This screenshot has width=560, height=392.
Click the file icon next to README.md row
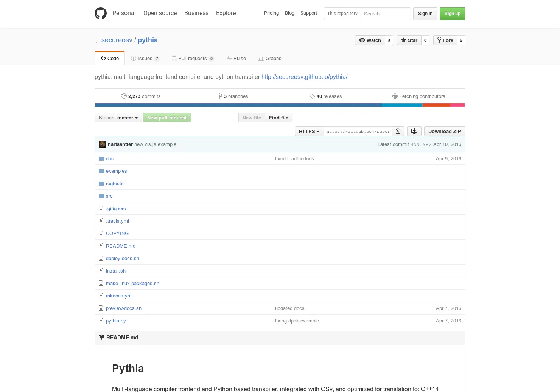click(101, 246)
